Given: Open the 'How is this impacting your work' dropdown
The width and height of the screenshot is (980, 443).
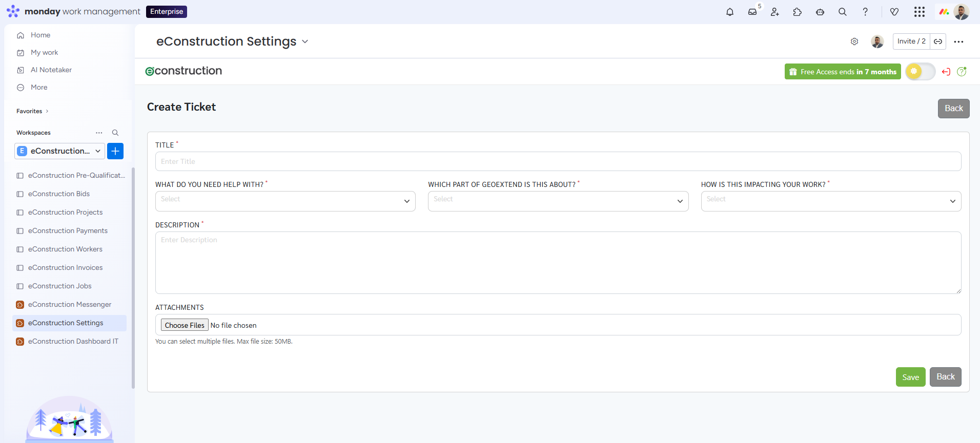Looking at the screenshot, I should (x=830, y=201).
